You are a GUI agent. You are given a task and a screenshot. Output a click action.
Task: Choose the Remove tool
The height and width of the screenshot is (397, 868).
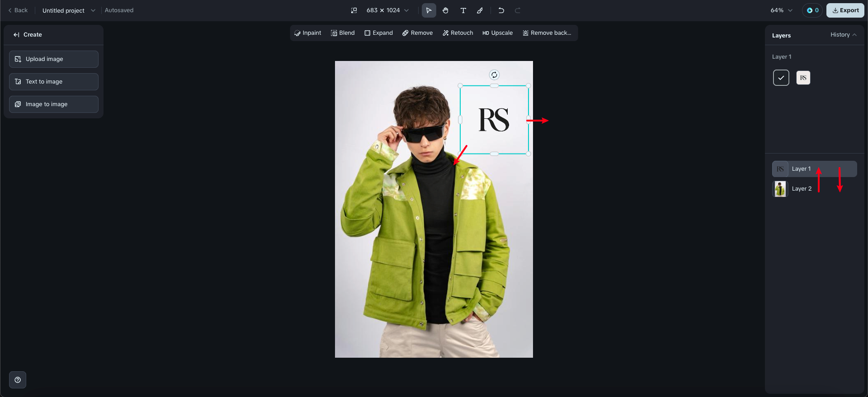tap(418, 33)
